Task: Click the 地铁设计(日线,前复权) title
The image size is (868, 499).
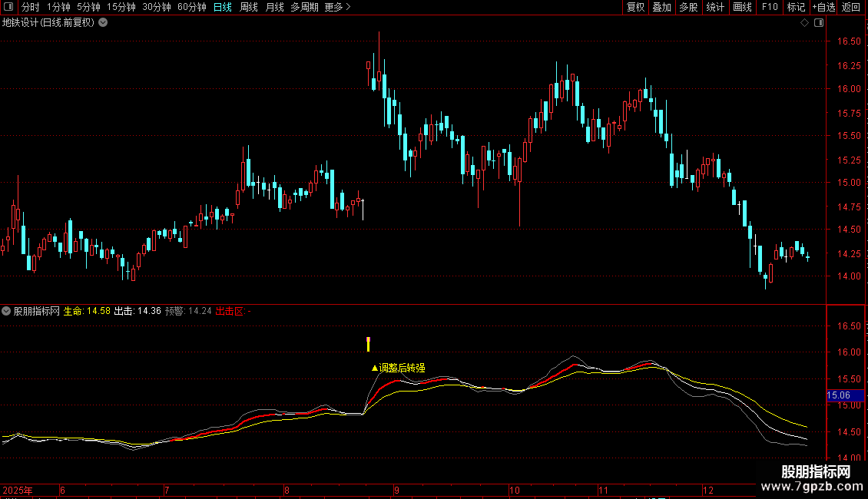Action: [x=48, y=23]
